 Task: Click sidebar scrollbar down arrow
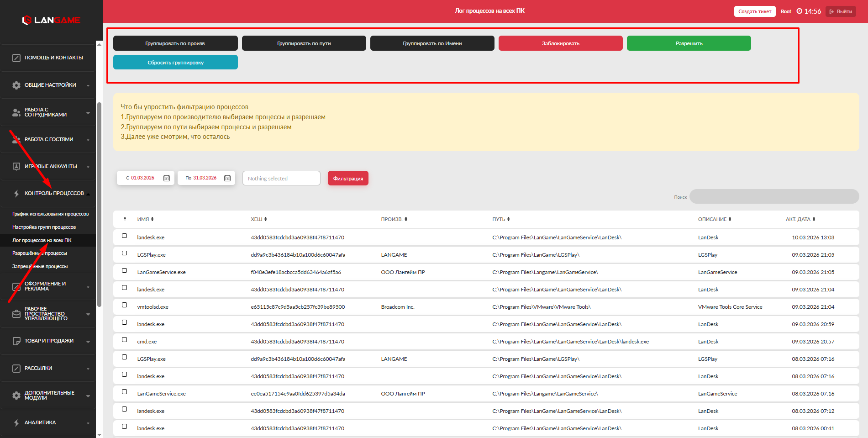click(99, 434)
